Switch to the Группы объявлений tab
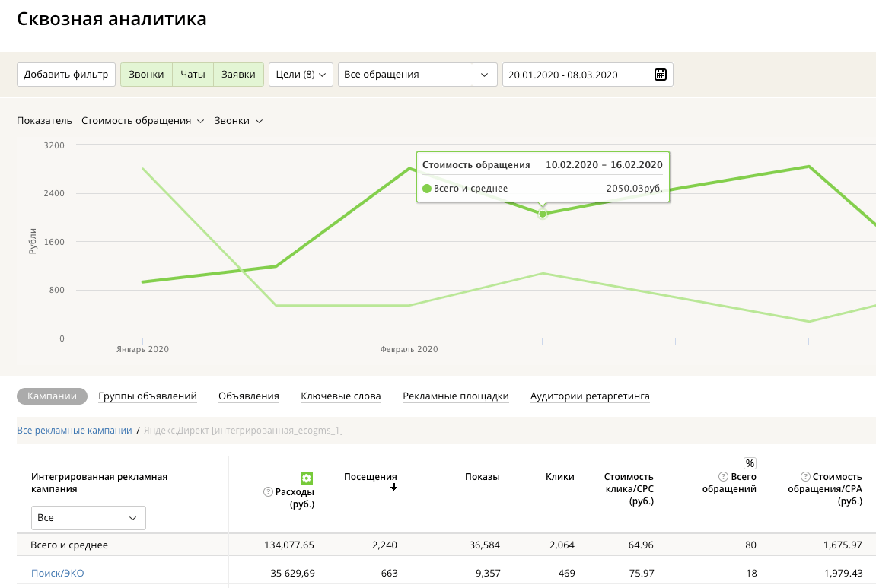Image resolution: width=876 pixels, height=588 pixels. (148, 396)
